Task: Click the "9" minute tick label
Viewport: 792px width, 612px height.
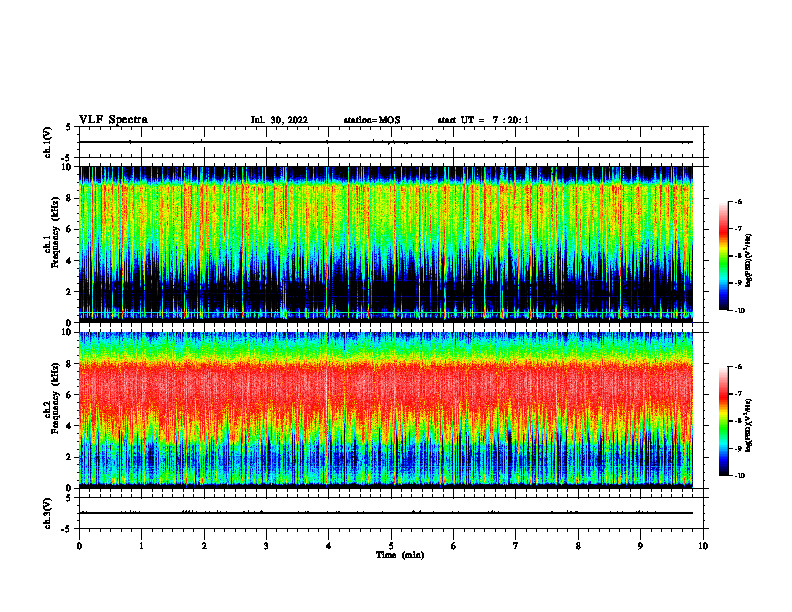Action: (640, 546)
